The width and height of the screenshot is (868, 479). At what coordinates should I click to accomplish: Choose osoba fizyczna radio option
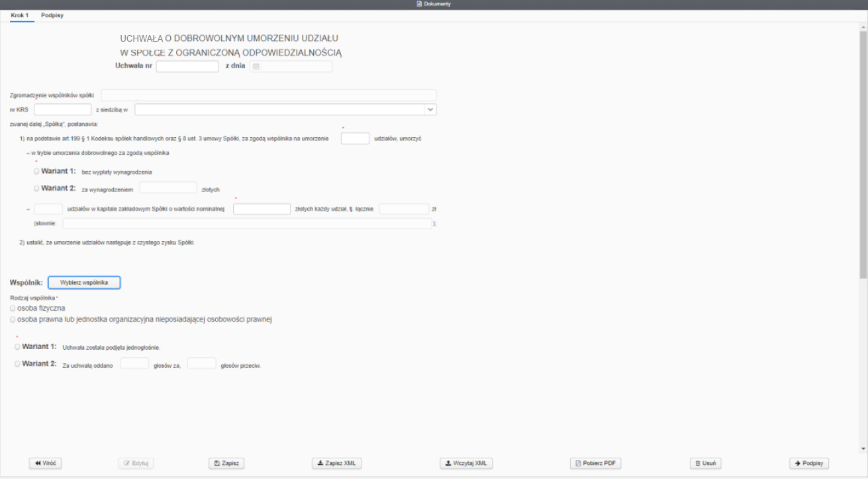pos(13,308)
